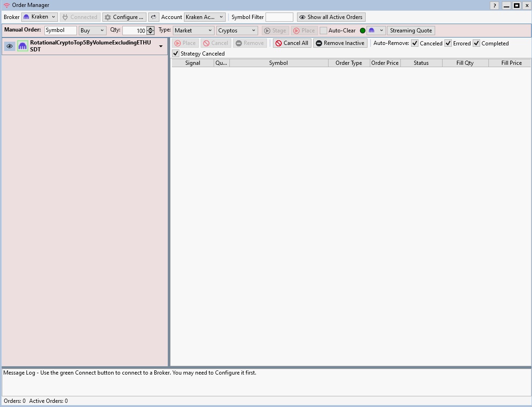Open the Broker dropdown showing Kraken
532x407 pixels.
point(39,17)
